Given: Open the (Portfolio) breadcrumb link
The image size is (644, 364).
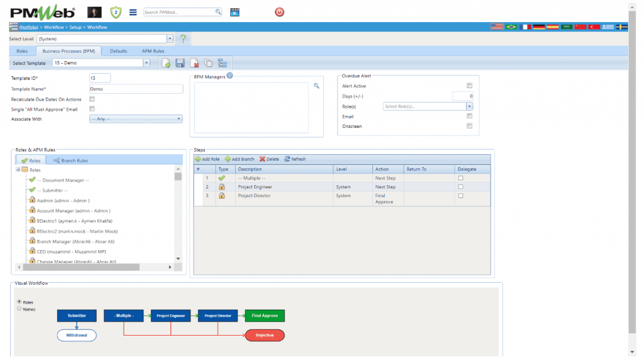Looking at the screenshot, I should (x=29, y=27).
